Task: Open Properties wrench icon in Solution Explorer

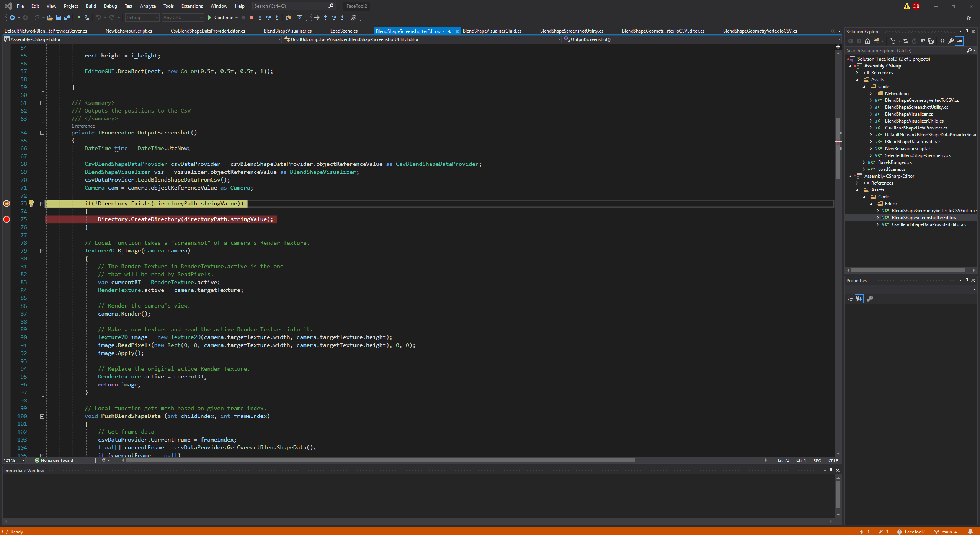Action: pos(951,41)
